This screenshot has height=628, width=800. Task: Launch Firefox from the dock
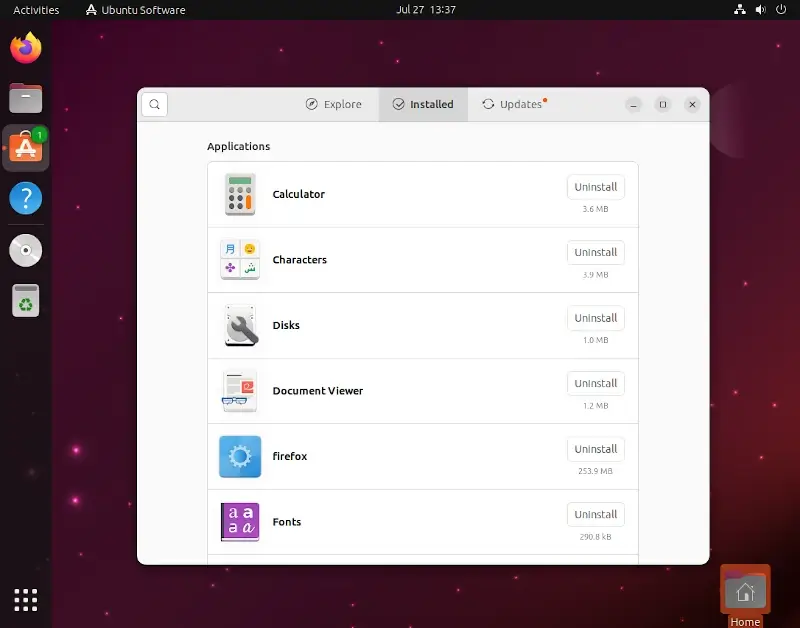point(26,48)
